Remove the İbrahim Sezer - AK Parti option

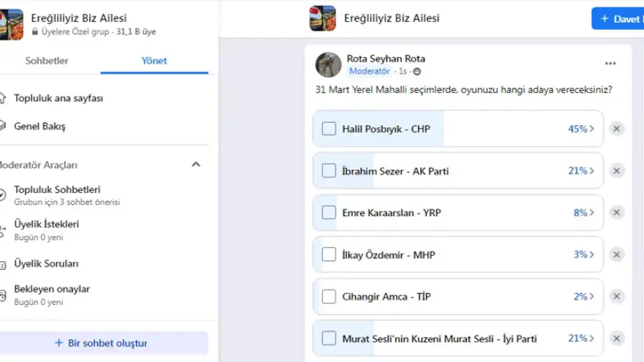point(616,170)
